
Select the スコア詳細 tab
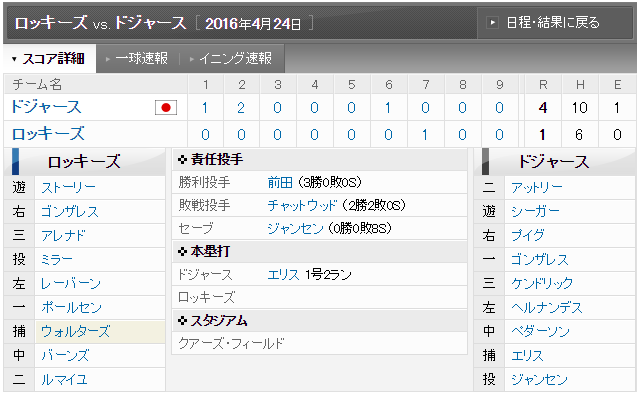coord(49,59)
